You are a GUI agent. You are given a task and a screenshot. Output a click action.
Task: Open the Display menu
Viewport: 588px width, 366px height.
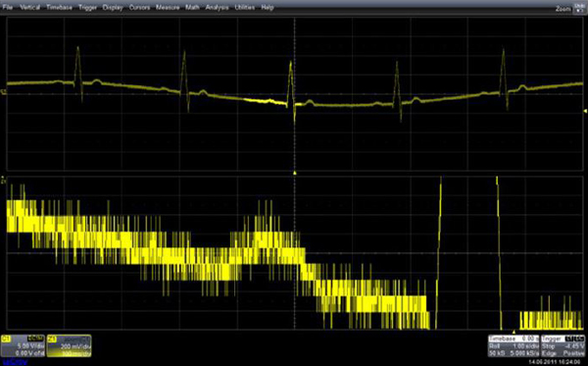click(113, 7)
